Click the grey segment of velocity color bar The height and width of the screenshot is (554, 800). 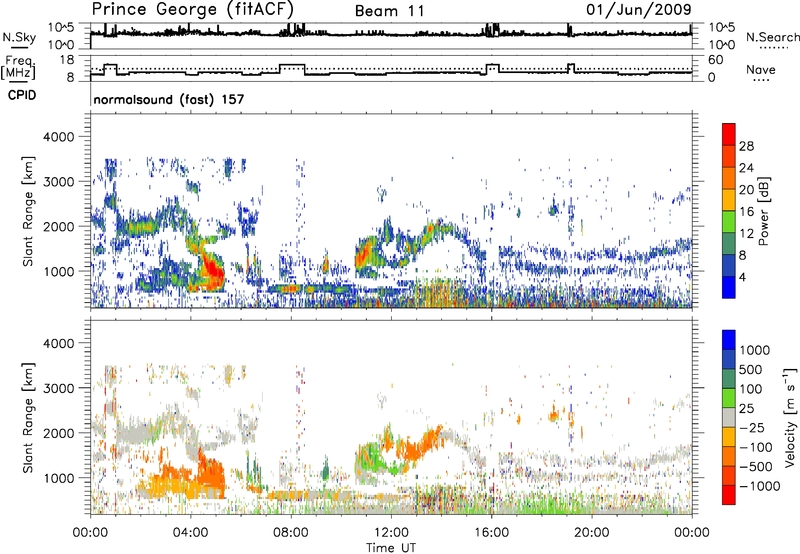pyautogui.click(x=729, y=417)
